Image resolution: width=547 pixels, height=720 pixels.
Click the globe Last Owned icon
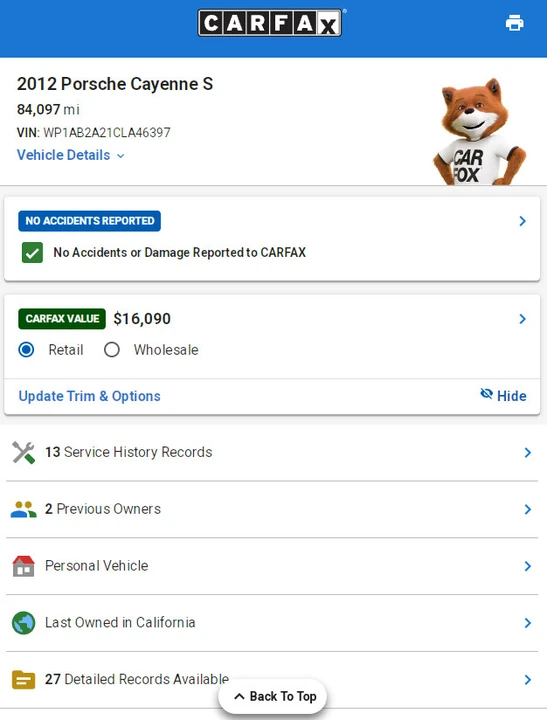point(23,623)
